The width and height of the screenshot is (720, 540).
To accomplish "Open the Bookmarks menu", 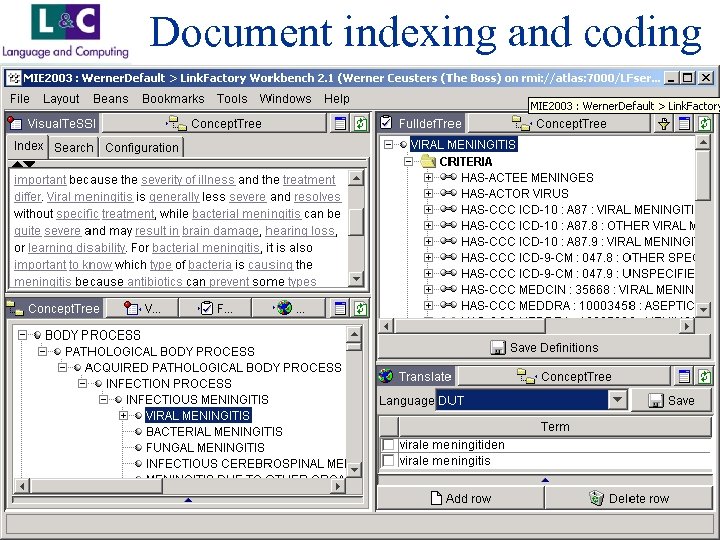I will (173, 99).
